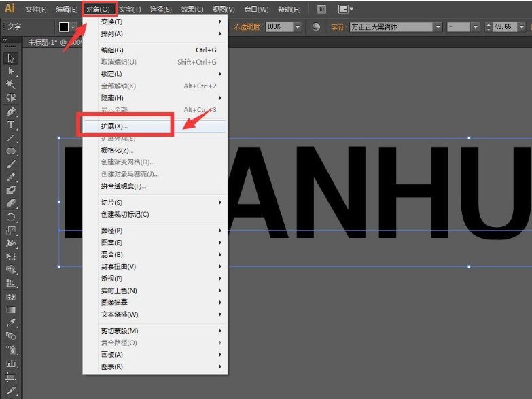The height and width of the screenshot is (399, 532).
Task: Expand the 锁定(L) submenu
Action: click(155, 73)
